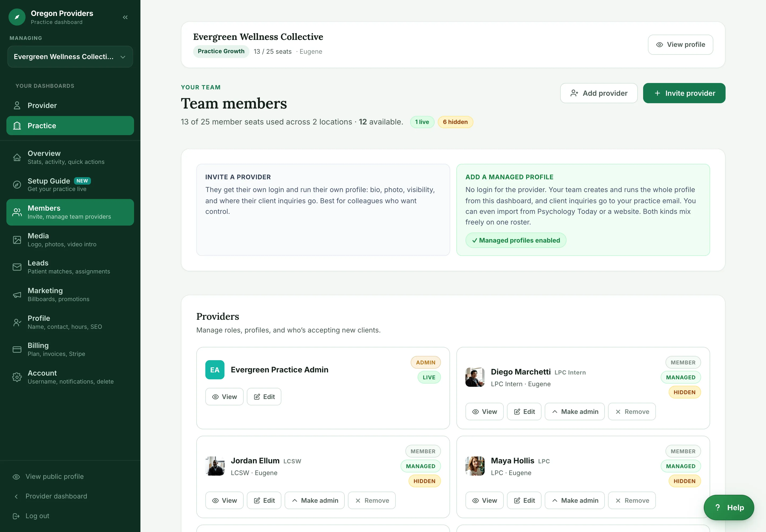The height and width of the screenshot is (532, 766).
Task: Click the Add a Managed Profile card
Action: pyautogui.click(x=583, y=210)
